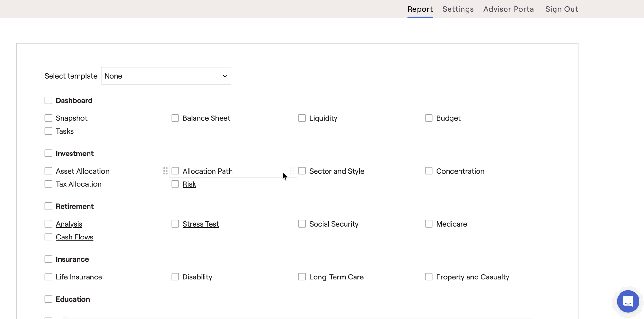Check the Dashboard section checkbox
644x319 pixels.
tap(48, 100)
